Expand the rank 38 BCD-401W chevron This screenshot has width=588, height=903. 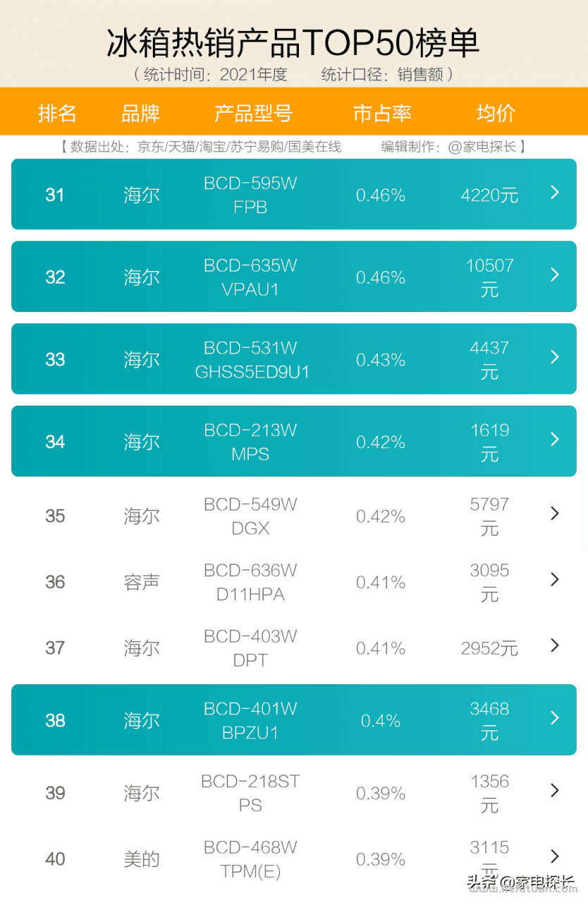(555, 718)
